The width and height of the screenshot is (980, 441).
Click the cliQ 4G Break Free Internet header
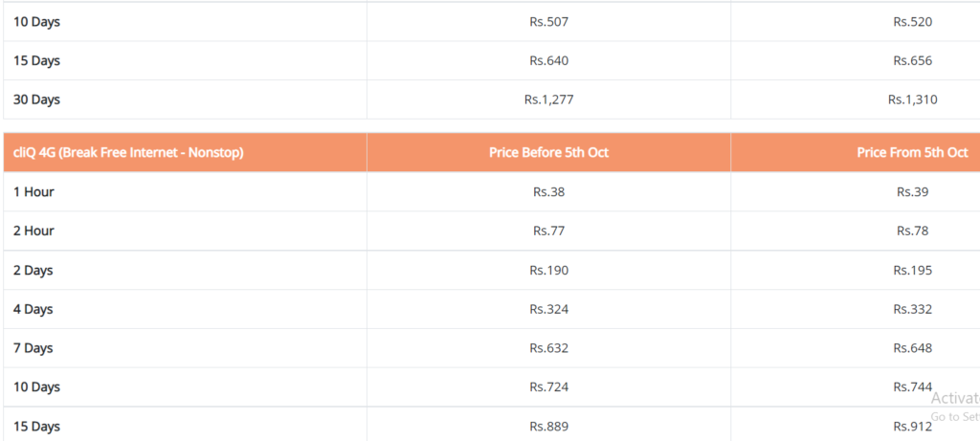click(128, 152)
